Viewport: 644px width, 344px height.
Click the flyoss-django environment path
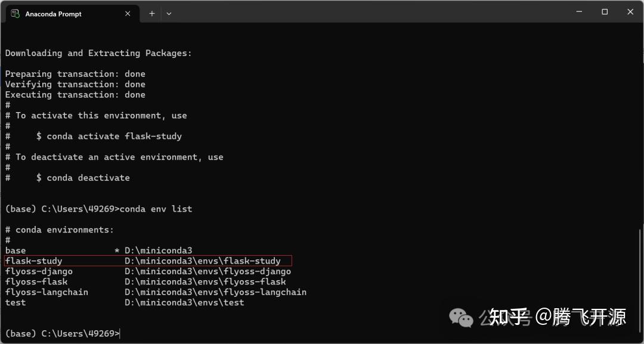208,271
